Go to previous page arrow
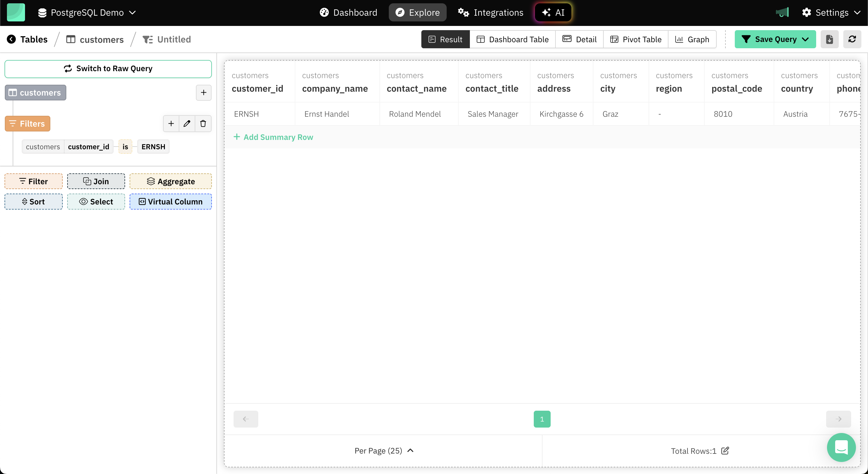The image size is (868, 474). [x=246, y=419]
